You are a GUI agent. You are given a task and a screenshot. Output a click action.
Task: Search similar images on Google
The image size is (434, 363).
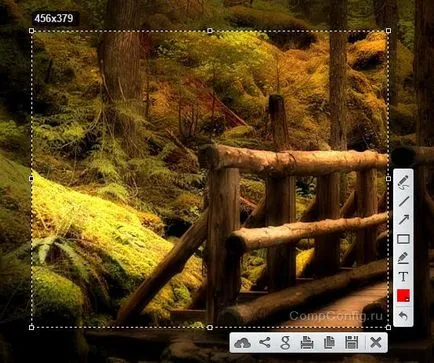coord(285,343)
